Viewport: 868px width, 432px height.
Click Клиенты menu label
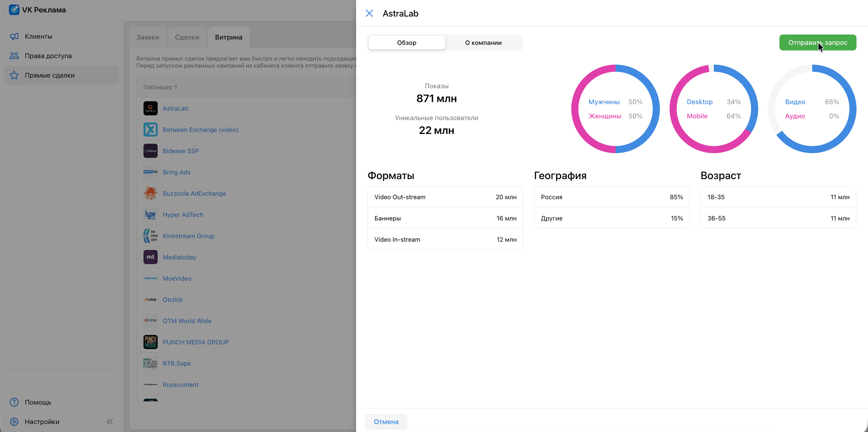click(x=38, y=36)
